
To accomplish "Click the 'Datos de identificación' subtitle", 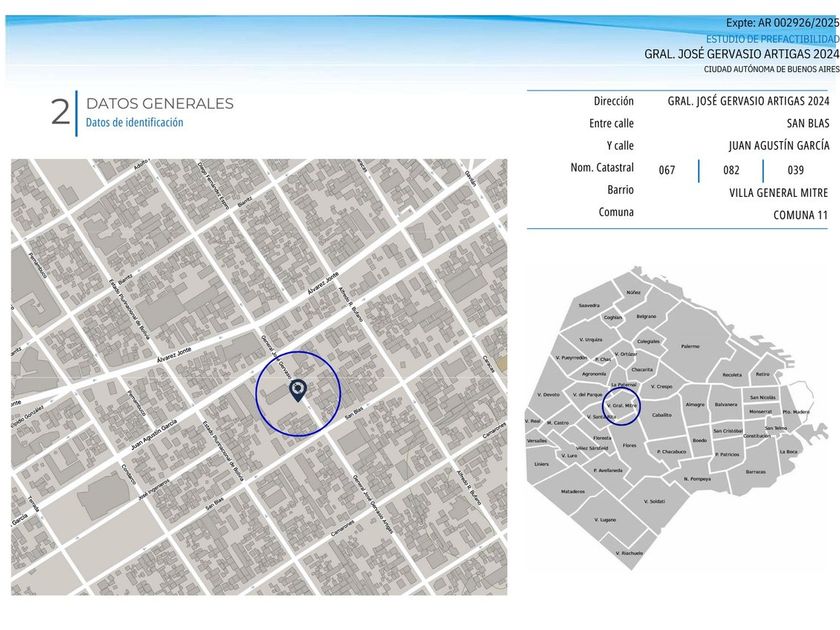I will [x=134, y=122].
